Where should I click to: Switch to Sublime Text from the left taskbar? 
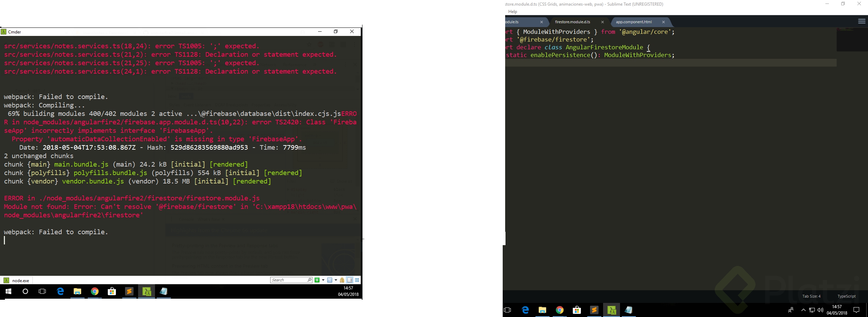tap(129, 291)
